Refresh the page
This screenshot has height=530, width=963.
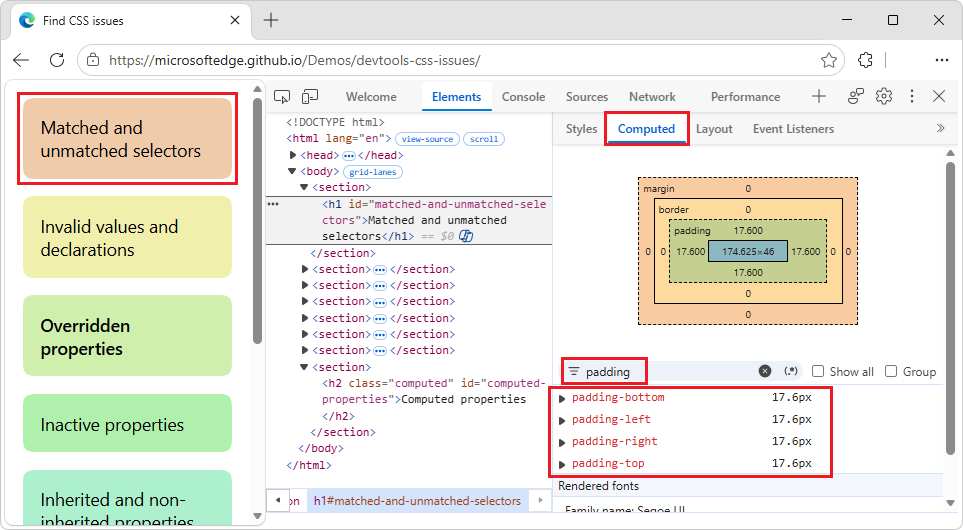click(57, 60)
